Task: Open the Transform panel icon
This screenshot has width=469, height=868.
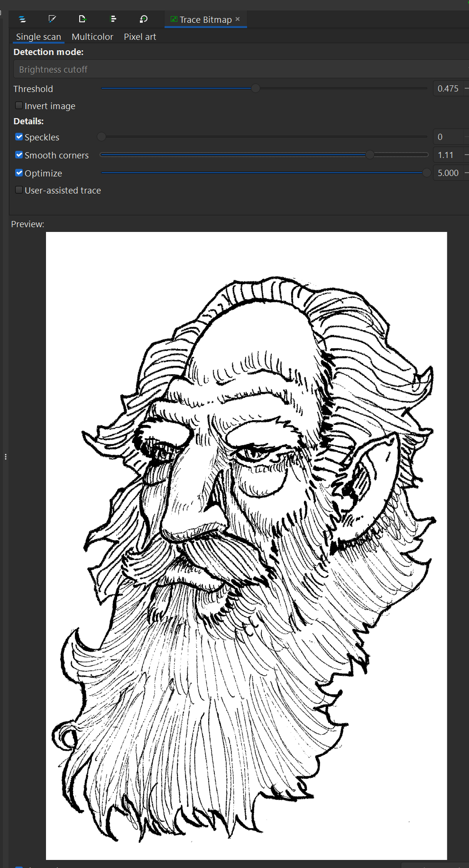Action: click(143, 19)
